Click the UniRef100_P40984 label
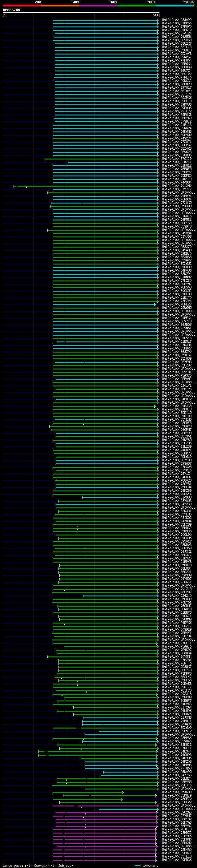 pos(177,183)
